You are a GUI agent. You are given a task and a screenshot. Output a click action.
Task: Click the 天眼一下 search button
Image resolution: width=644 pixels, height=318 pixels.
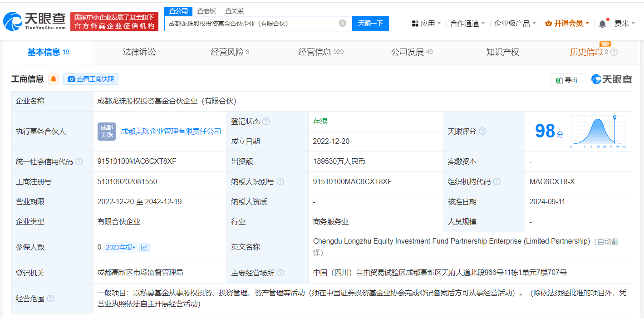tap(370, 23)
